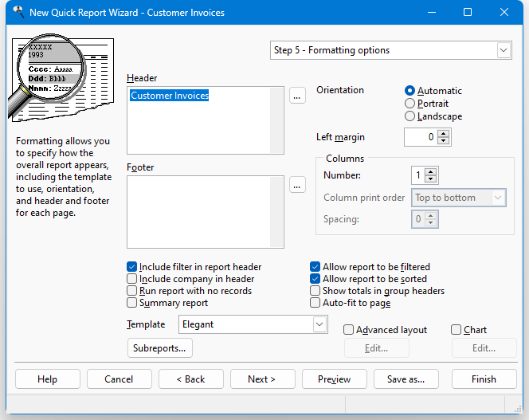Maximize the wizard window
This screenshot has width=529, height=420.
[468, 13]
